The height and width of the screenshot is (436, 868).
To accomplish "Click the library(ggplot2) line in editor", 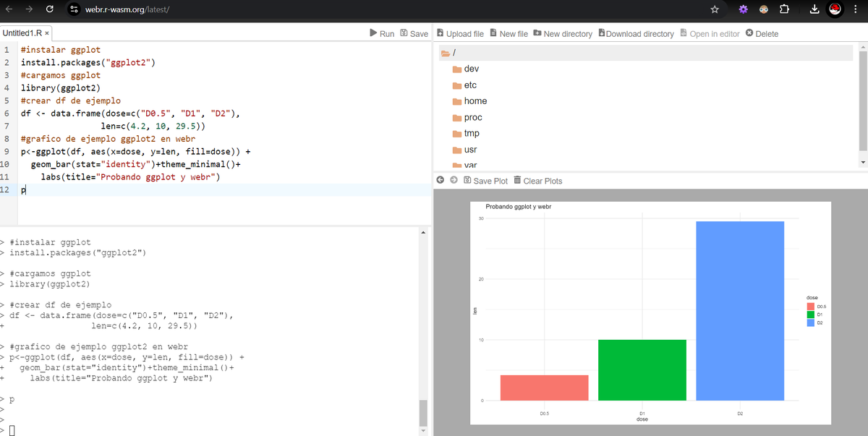I will (x=60, y=88).
